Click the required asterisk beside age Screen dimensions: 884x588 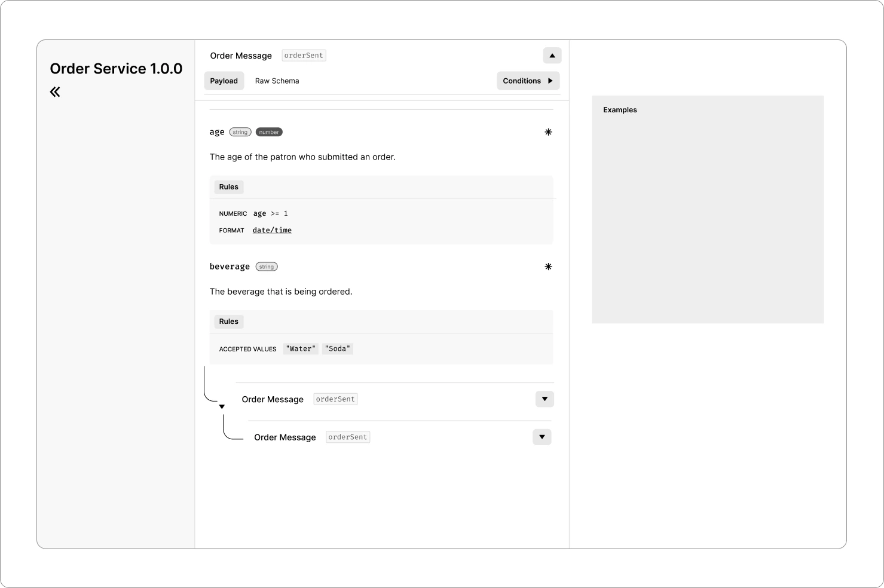(x=548, y=132)
